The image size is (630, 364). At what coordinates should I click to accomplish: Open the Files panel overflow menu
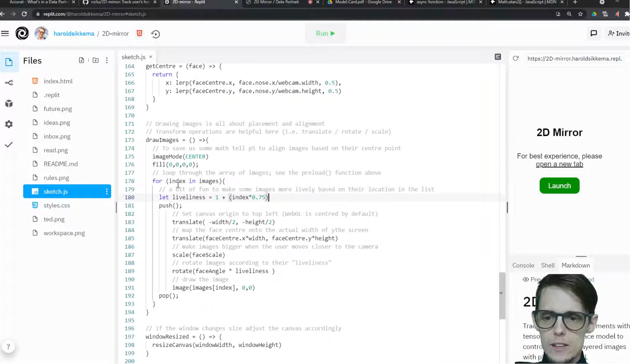[107, 60]
